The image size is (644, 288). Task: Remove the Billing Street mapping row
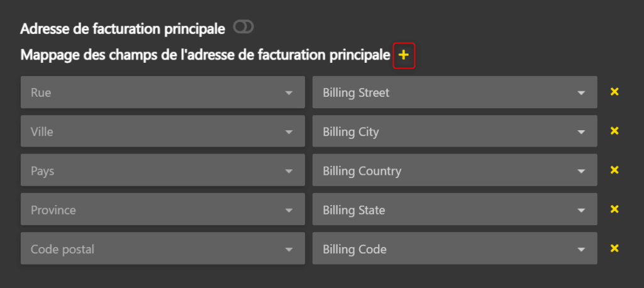coord(614,92)
